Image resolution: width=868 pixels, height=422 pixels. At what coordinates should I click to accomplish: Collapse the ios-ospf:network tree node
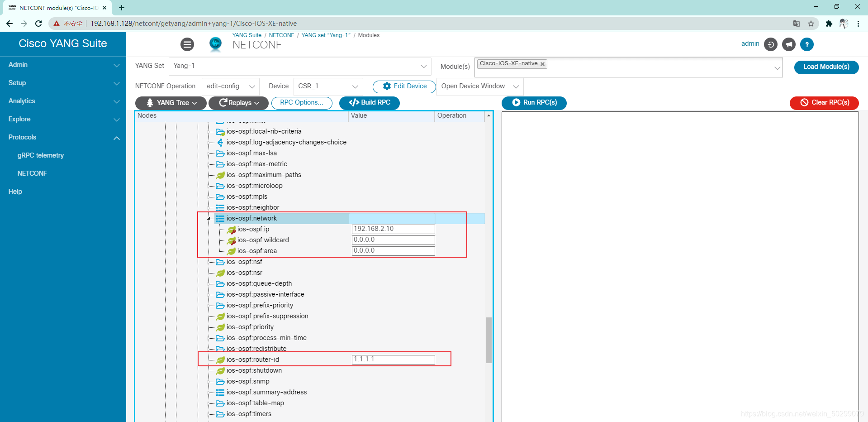209,218
